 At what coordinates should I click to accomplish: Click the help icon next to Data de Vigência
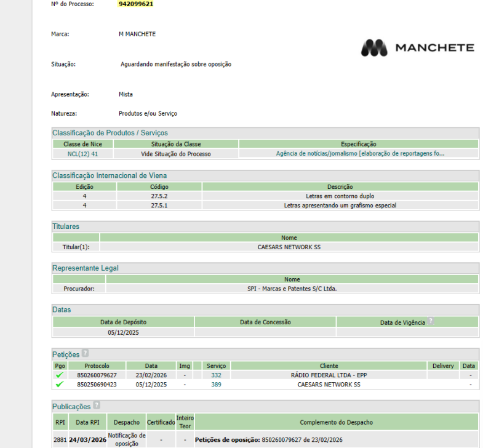click(x=431, y=321)
